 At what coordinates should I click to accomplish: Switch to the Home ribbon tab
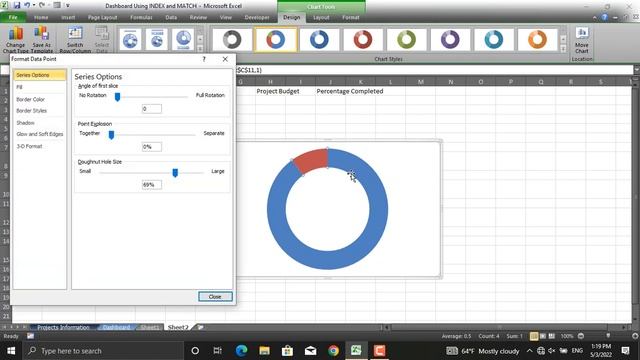(41, 17)
